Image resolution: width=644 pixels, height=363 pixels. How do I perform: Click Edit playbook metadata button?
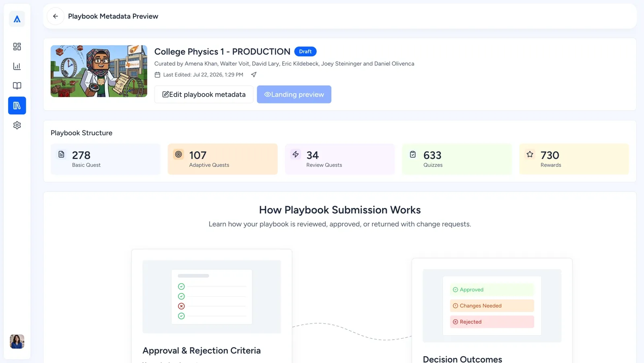(x=204, y=94)
